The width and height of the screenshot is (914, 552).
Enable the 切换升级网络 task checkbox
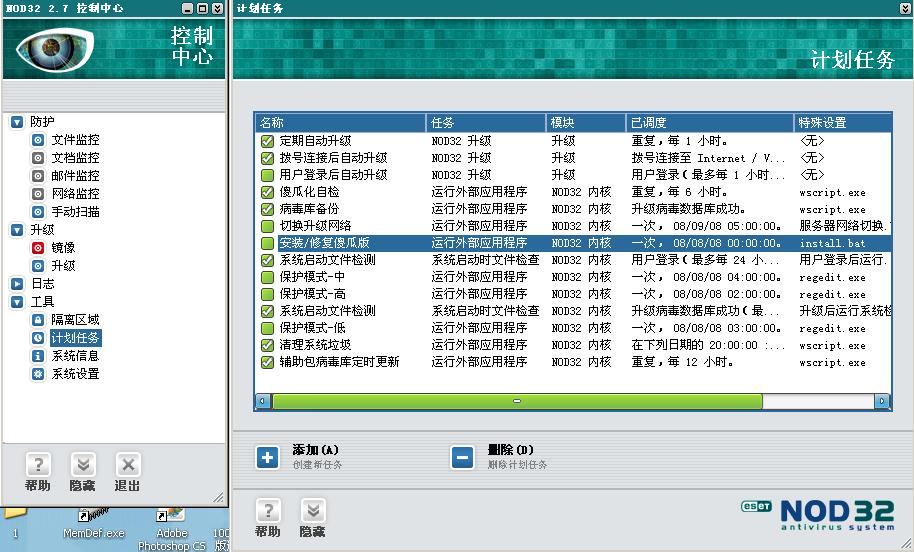coord(267,226)
